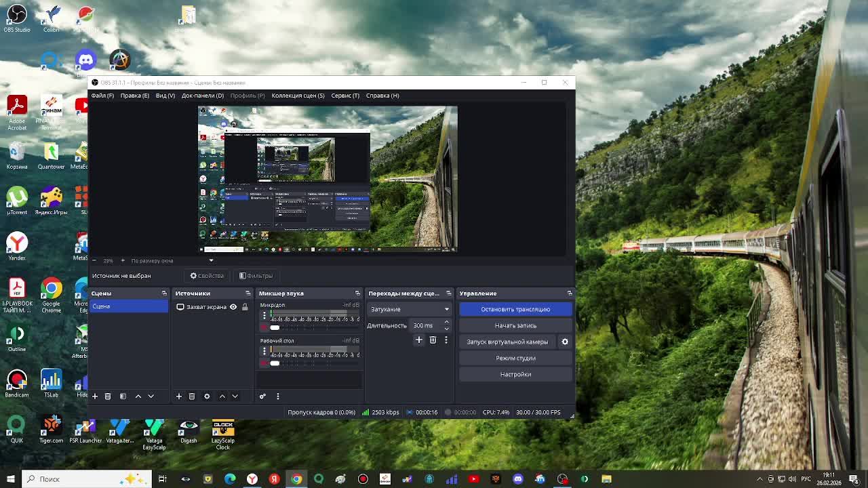Remove scene transition with trash icon
Image resolution: width=868 pixels, height=488 pixels.
tap(433, 340)
